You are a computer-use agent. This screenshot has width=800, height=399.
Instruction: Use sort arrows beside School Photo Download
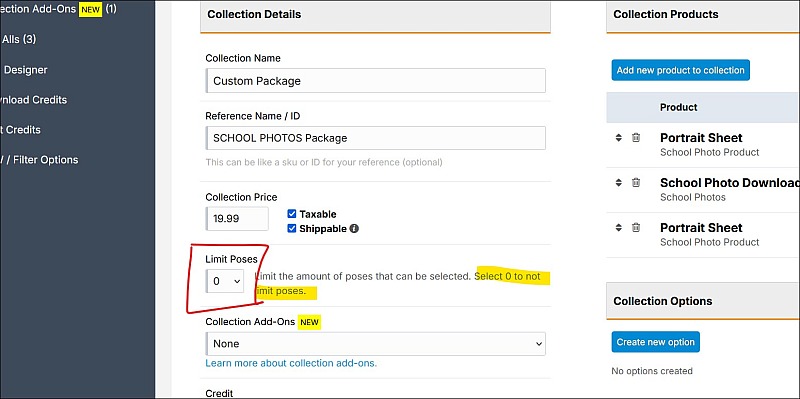tap(619, 183)
